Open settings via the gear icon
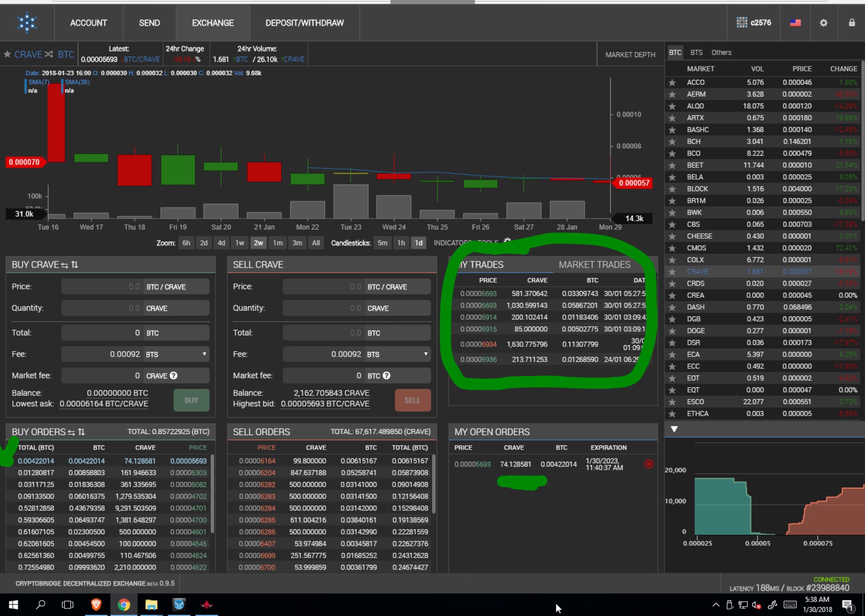The width and height of the screenshot is (865, 616). (824, 23)
